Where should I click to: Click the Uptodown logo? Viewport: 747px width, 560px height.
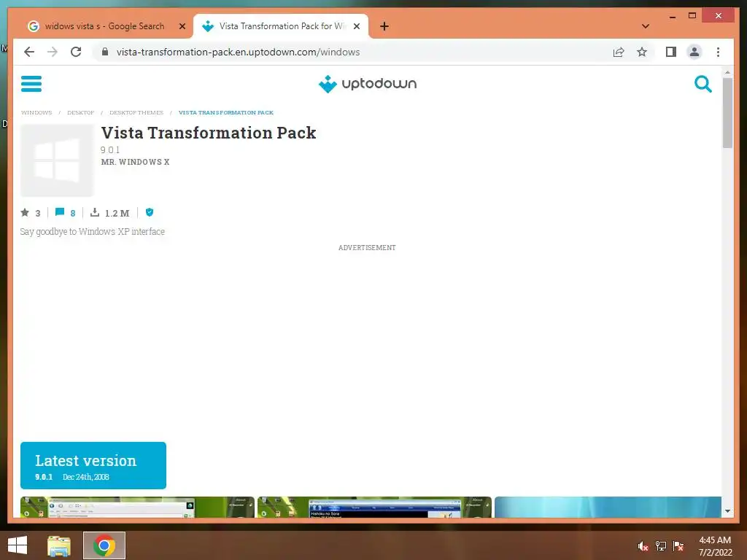click(x=368, y=84)
